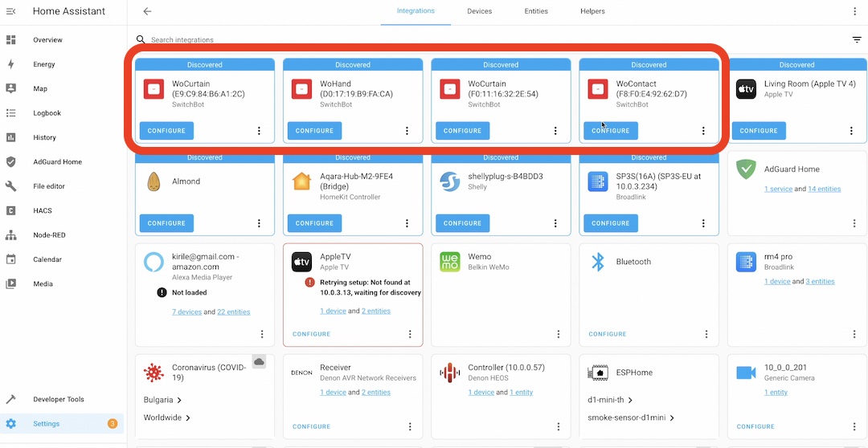Configure the WoContact SwitchBot device

click(611, 131)
